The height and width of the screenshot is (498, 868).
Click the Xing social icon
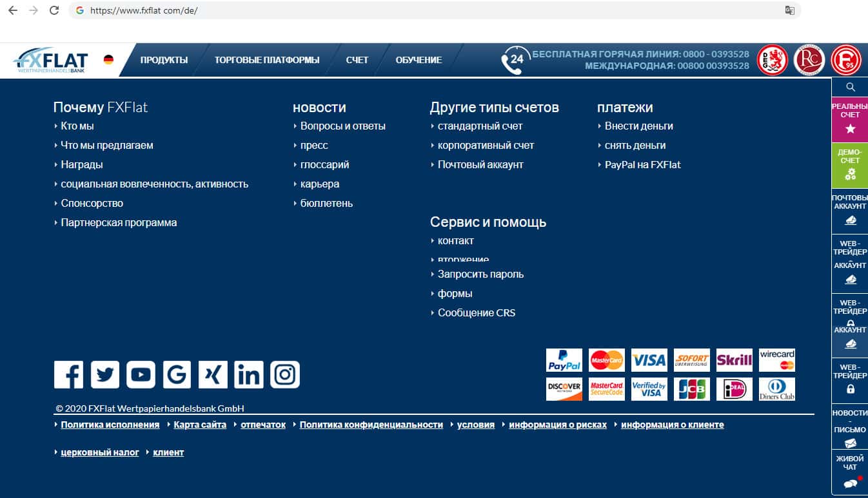tap(213, 375)
